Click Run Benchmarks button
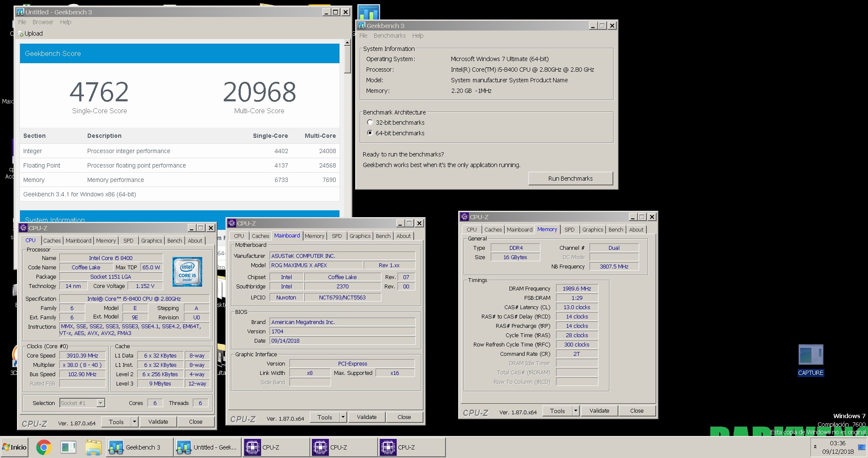The height and width of the screenshot is (458, 868). coord(570,179)
